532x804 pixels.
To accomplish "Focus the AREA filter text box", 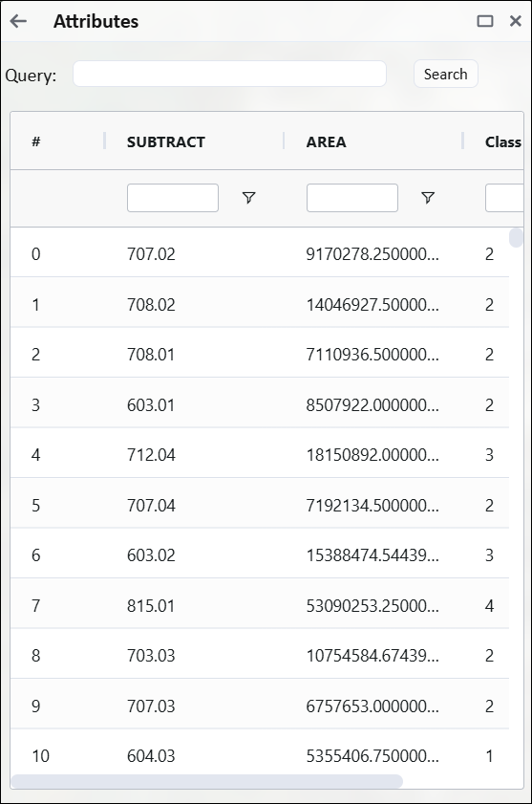I will click(352, 198).
